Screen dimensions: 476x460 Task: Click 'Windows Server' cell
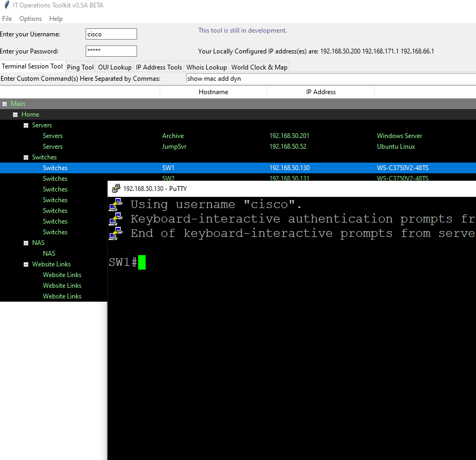[399, 136]
